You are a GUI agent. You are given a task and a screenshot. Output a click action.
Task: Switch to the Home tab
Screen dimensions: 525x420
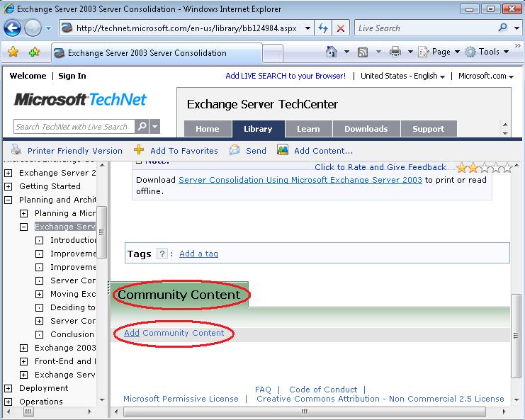[x=208, y=129]
